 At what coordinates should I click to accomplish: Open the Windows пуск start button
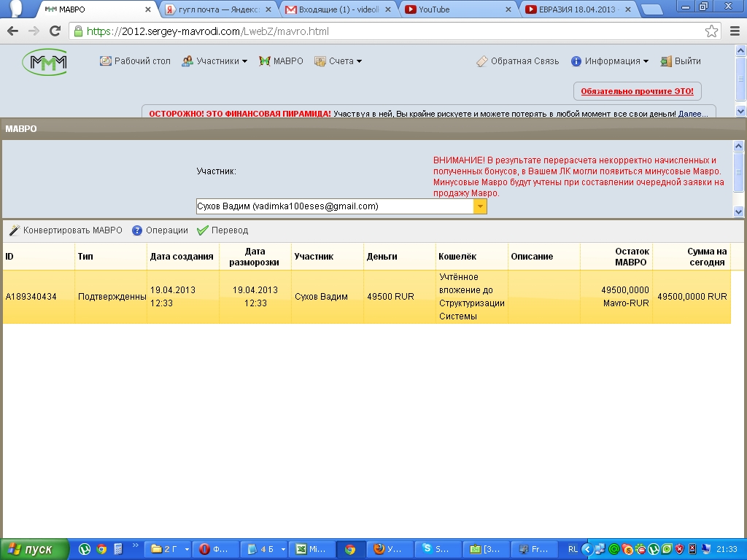(34, 550)
